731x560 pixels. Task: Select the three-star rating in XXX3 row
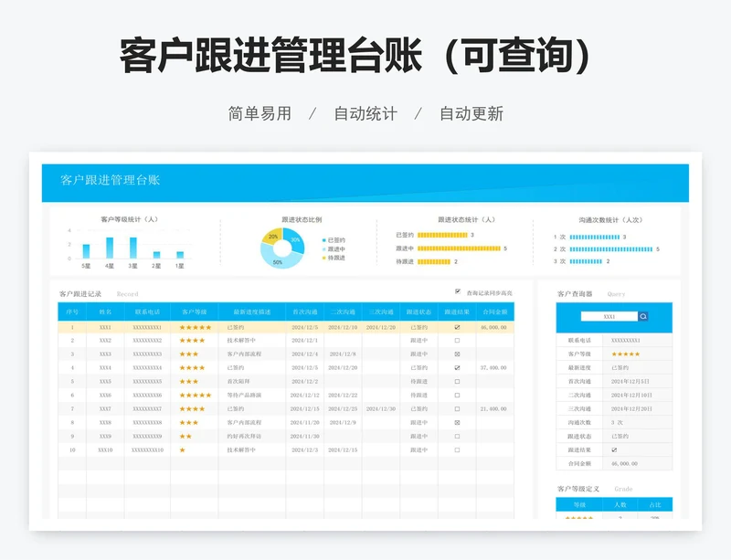coord(189,354)
